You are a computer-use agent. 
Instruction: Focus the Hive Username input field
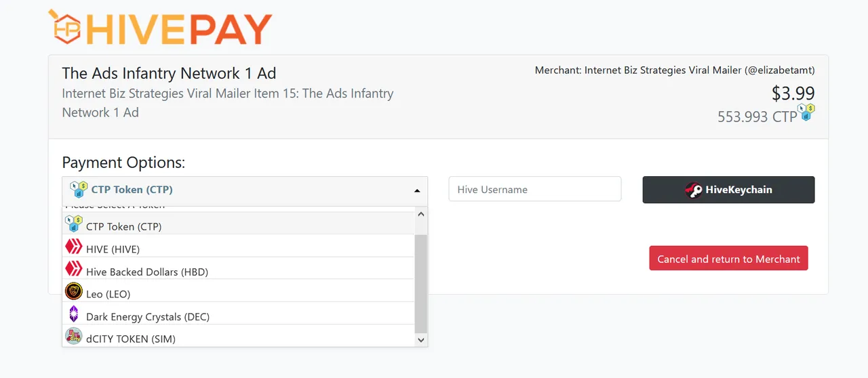tap(535, 189)
